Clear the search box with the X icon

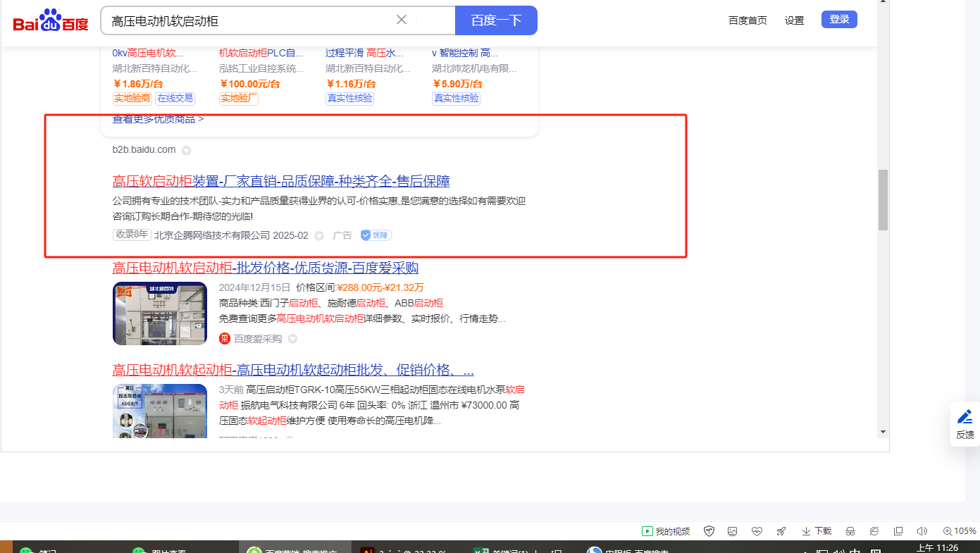[x=402, y=20]
